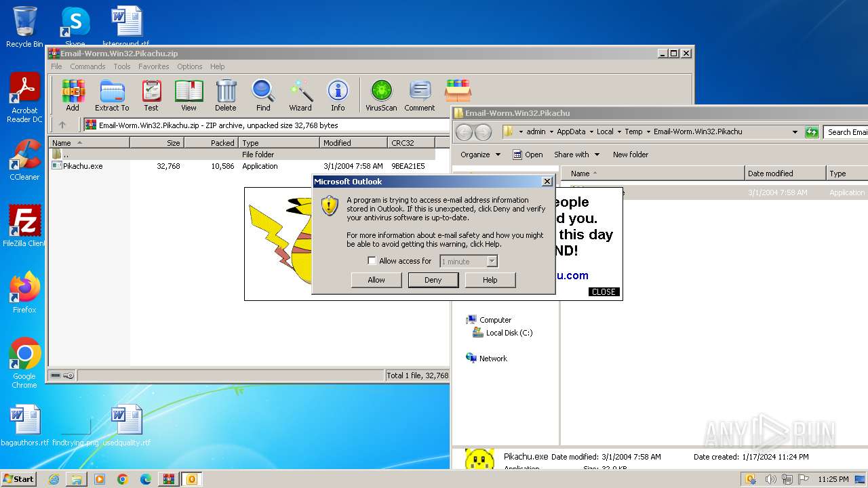Click the Explorer search field
868x488 pixels.
pos(846,132)
